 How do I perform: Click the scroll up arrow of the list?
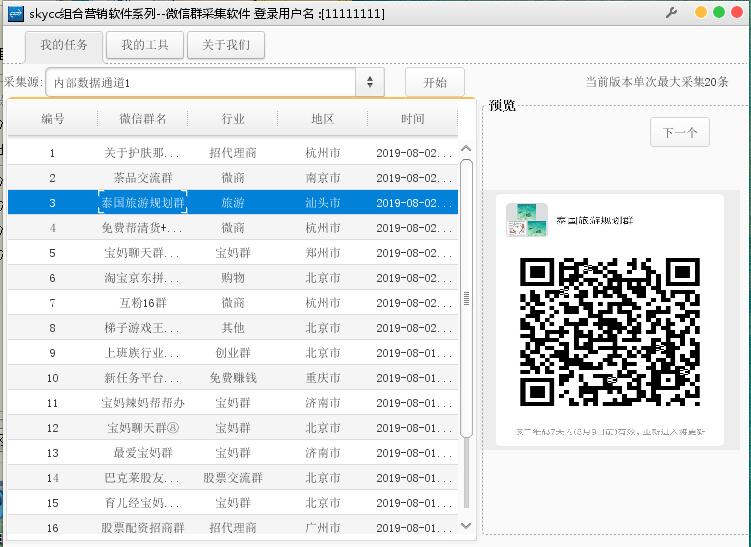(465, 150)
